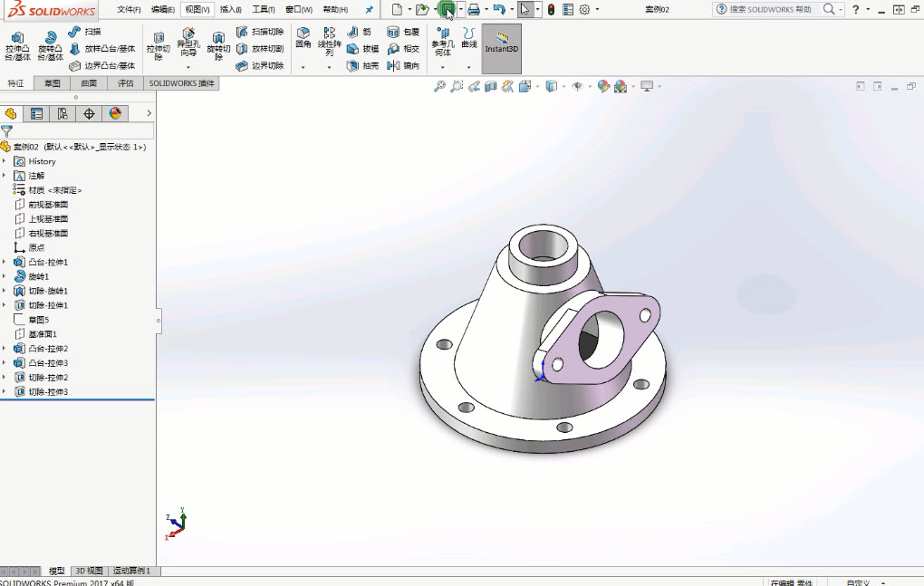Screen dimensions: 924x586
Task: Select the 线性阵列 linear pattern tool
Action: [x=330, y=42]
